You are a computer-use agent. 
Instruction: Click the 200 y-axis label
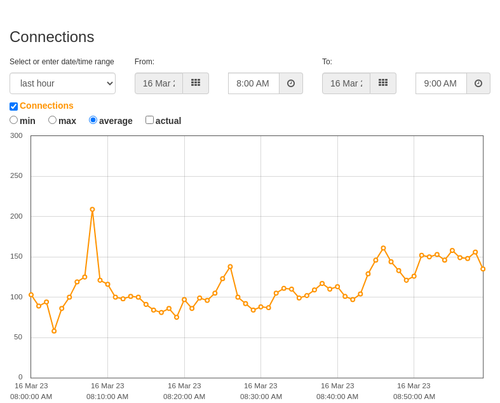coord(16,216)
